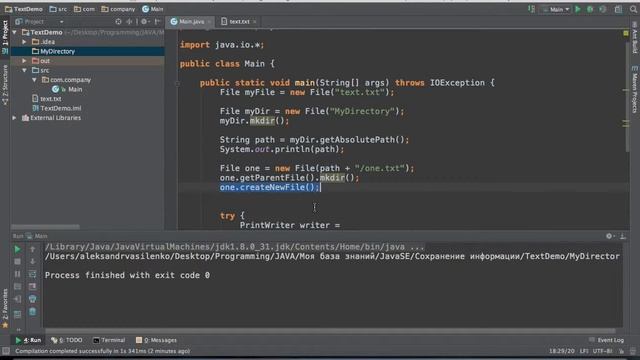Click company breadcrumb in navigation bar
Viewport: 640px width, 360px height.
(x=118, y=9)
